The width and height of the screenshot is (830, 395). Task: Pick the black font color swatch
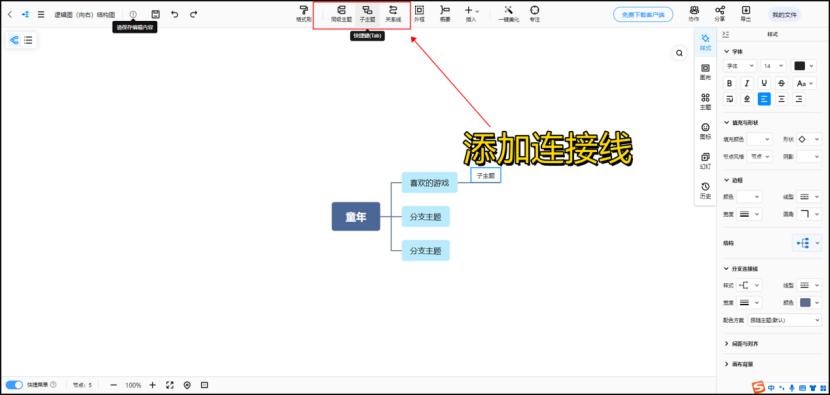coord(799,66)
